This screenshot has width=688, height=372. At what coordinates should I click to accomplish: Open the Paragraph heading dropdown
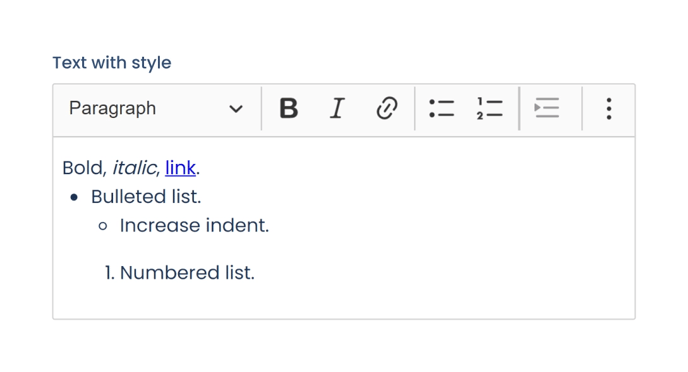tap(157, 108)
